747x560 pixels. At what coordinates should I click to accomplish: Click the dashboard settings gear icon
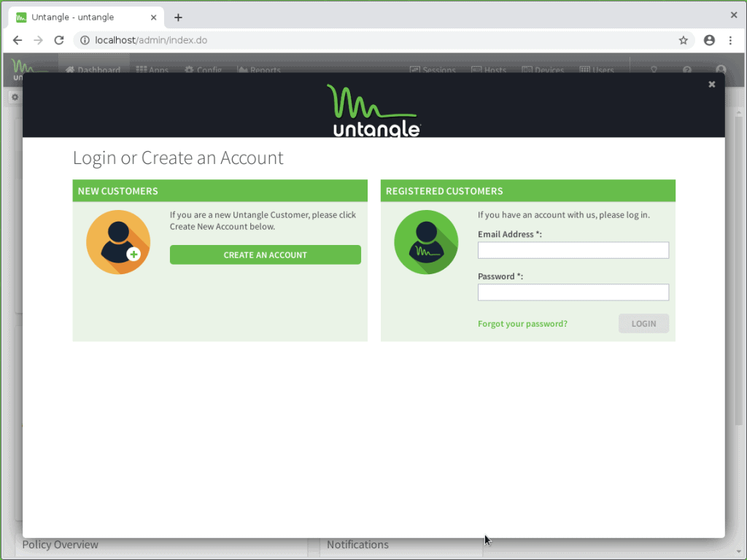[15, 97]
